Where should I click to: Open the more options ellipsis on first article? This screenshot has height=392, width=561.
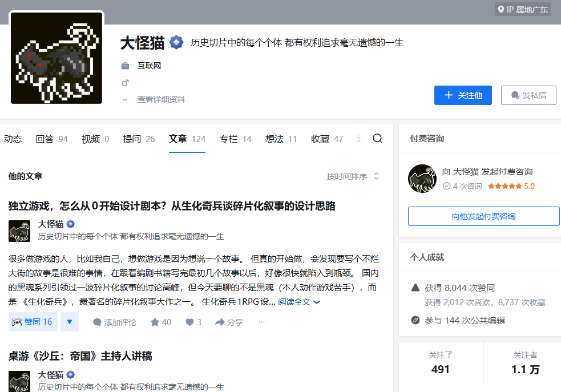pos(261,322)
